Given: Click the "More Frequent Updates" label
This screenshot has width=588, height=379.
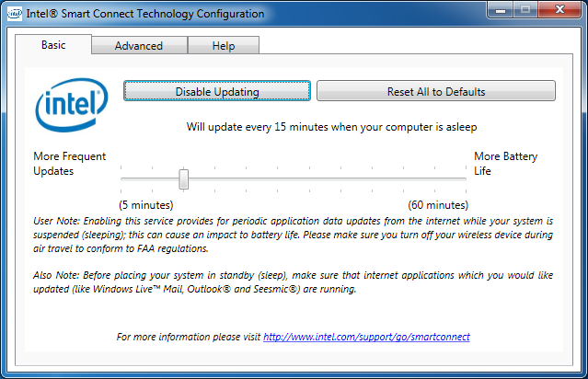Looking at the screenshot, I should (67, 164).
